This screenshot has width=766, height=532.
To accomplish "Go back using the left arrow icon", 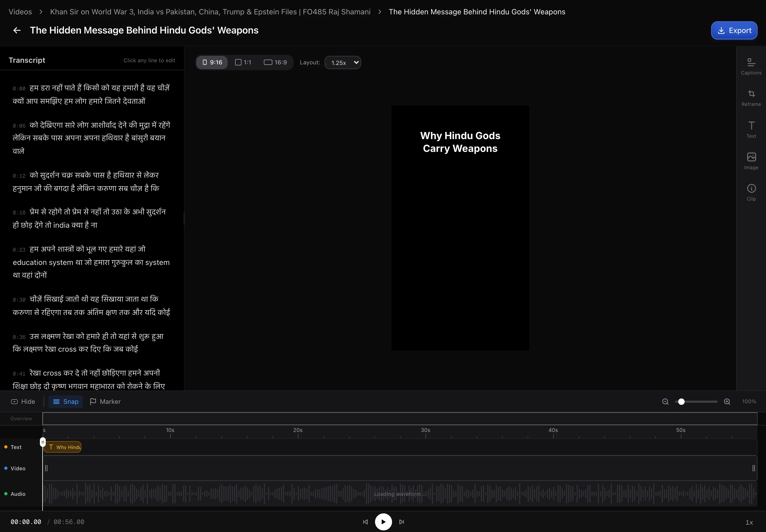I will [17, 30].
